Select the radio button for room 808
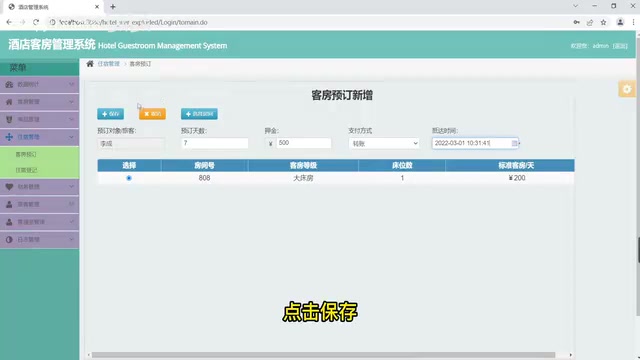Image resolution: width=640 pixels, height=360 pixels. (129, 178)
